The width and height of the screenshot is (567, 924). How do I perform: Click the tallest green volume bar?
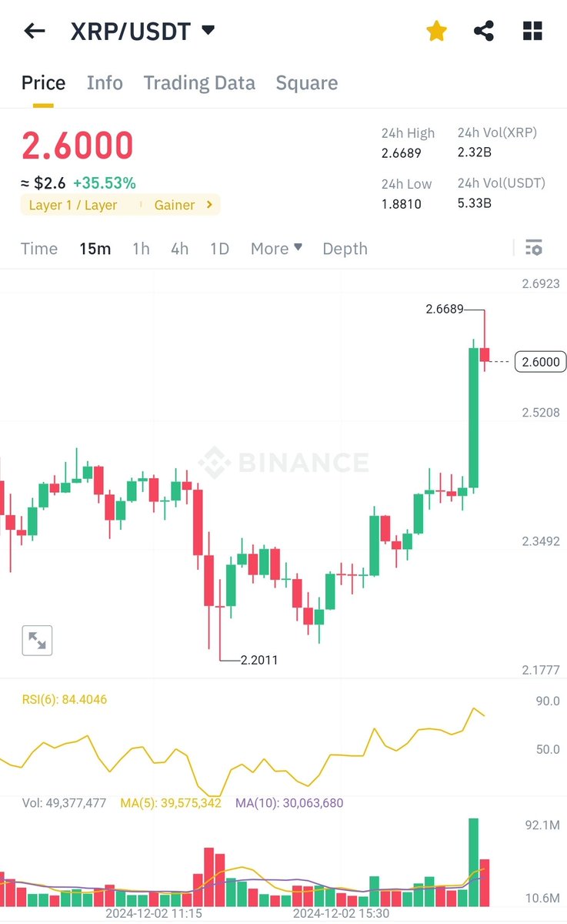474,862
